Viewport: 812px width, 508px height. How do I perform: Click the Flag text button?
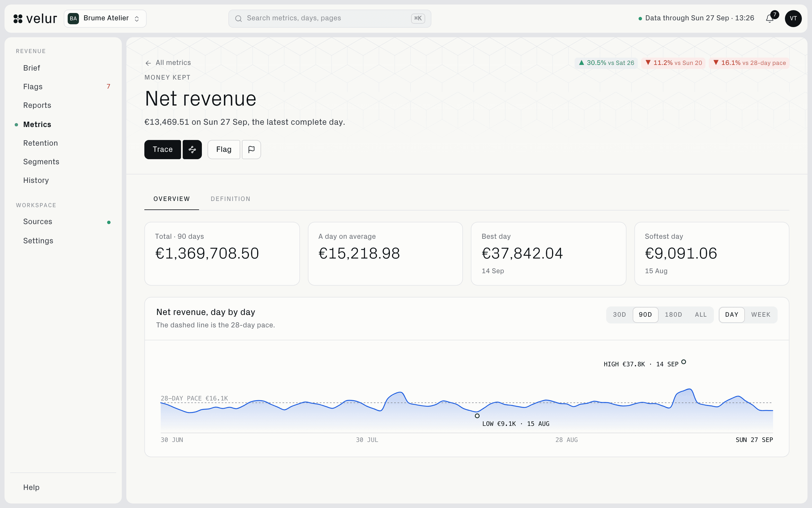coord(224,150)
